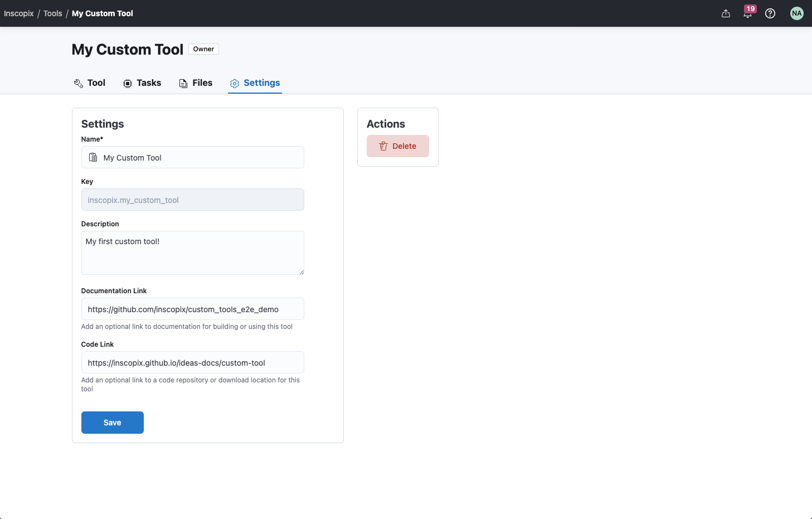Click the gear icon beside Settings tab
The height and width of the screenshot is (519, 812).
point(235,83)
